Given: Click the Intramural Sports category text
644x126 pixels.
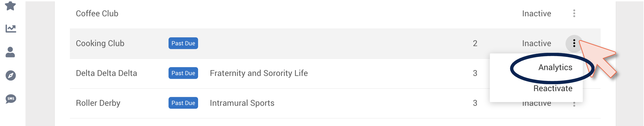Looking at the screenshot, I should (242, 103).
